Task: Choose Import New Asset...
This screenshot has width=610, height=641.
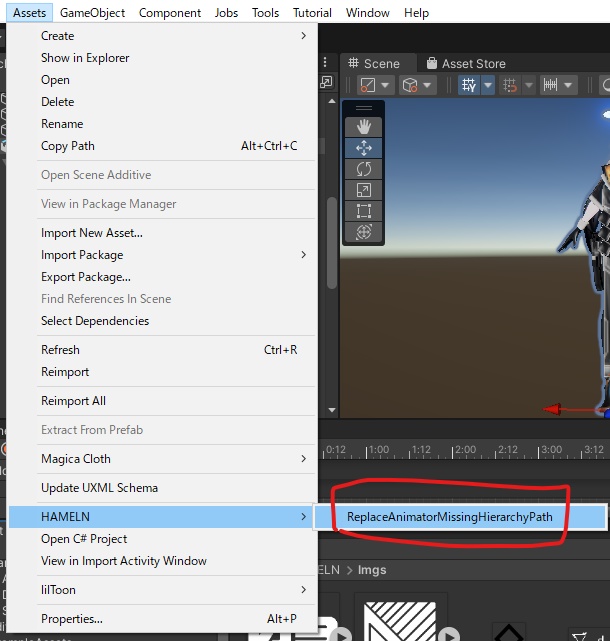Action: [163, 233]
